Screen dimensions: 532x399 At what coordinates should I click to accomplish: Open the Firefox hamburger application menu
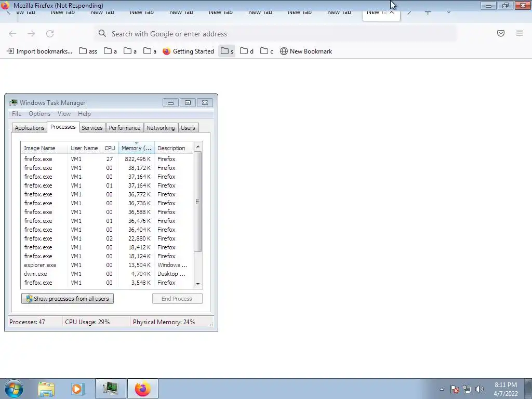coord(520,33)
